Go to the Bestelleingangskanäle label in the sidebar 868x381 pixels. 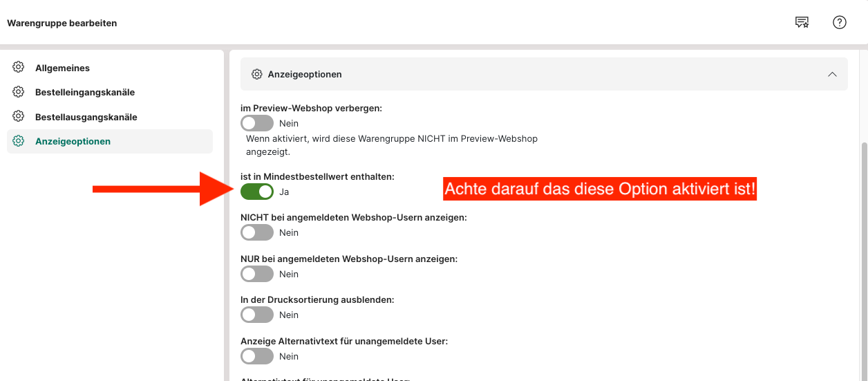[84, 92]
